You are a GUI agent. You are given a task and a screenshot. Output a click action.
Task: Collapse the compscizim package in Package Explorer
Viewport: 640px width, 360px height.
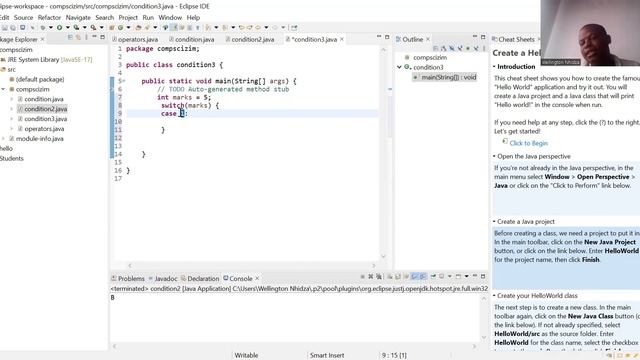(x=3, y=89)
